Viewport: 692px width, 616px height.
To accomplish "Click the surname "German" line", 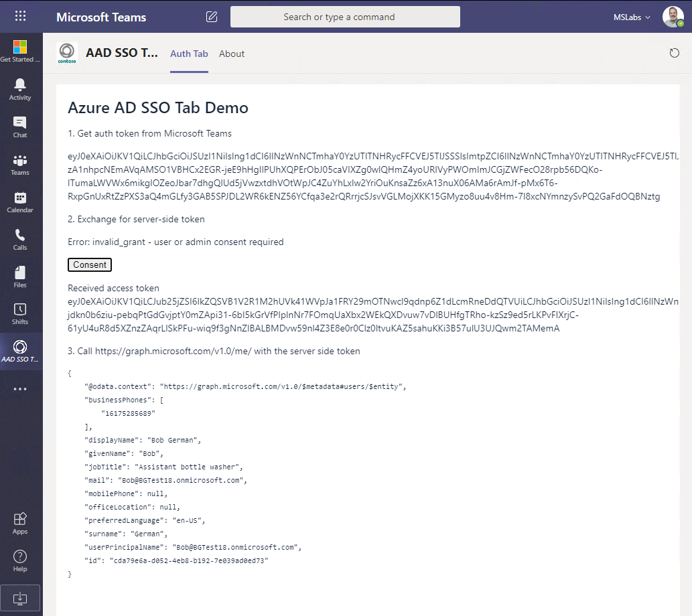I will point(126,534).
